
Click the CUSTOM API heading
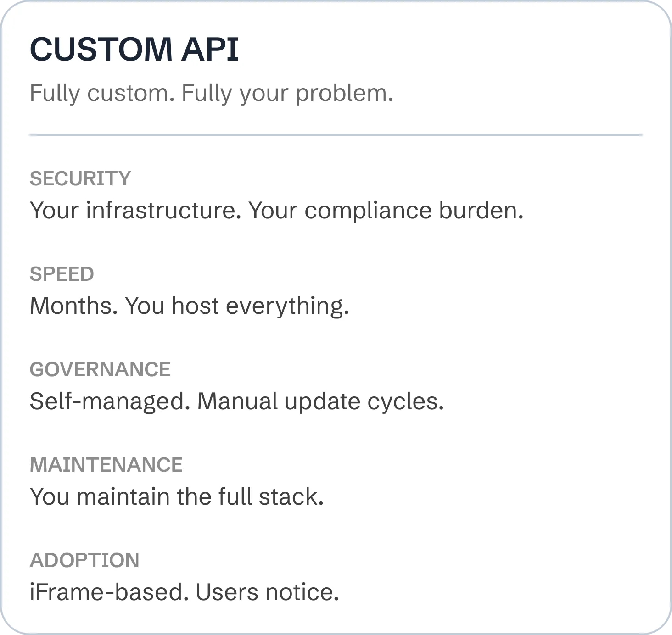point(134,49)
